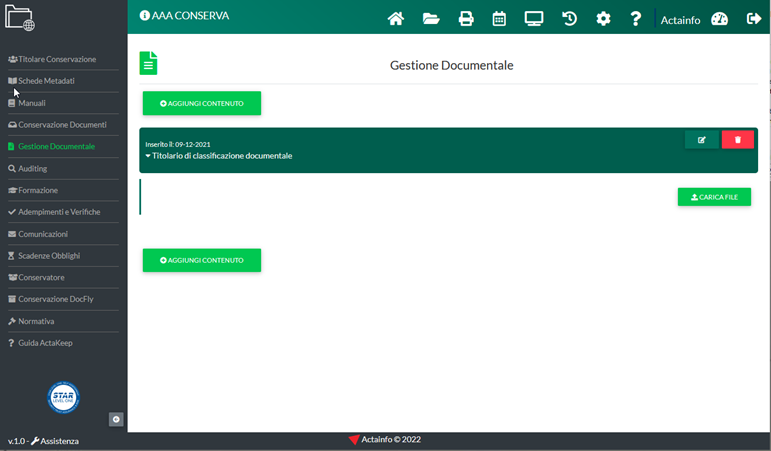This screenshot has height=451, width=771.
Task: Click the help question mark icon
Action: 636,18
